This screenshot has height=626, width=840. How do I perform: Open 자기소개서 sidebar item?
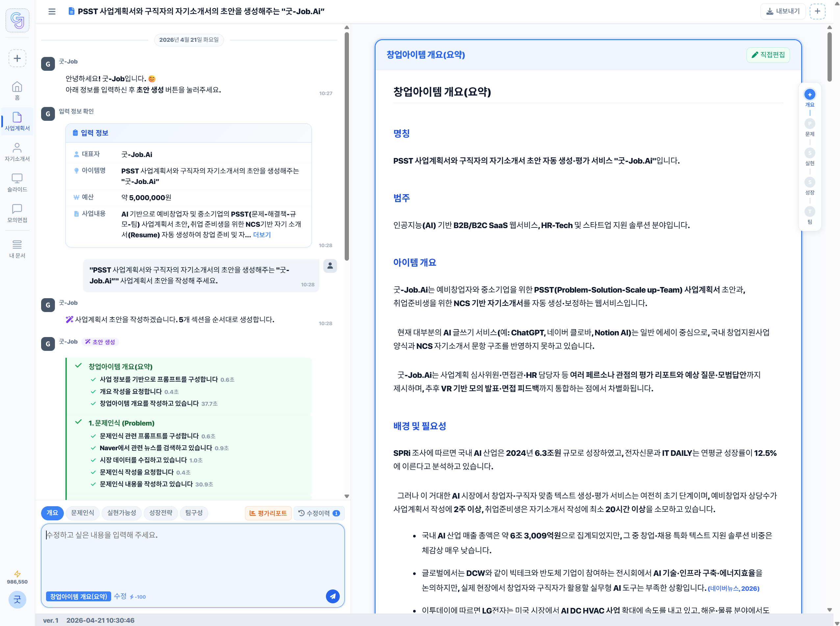point(17,152)
